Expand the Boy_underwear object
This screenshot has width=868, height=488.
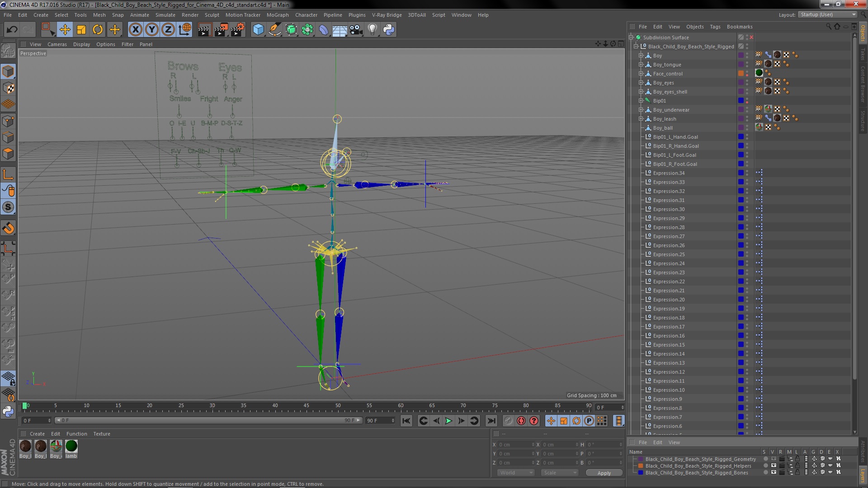coord(641,110)
